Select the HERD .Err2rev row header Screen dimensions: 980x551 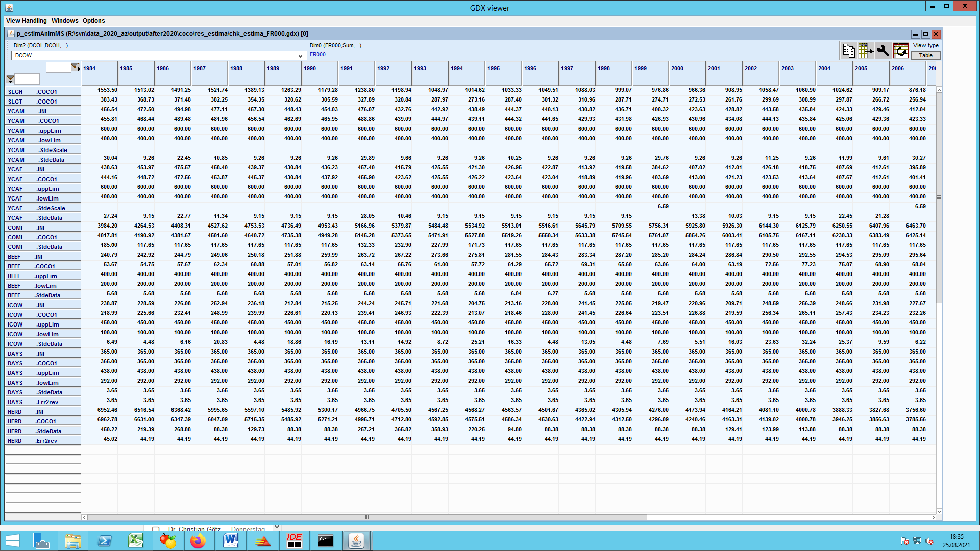[43, 441]
